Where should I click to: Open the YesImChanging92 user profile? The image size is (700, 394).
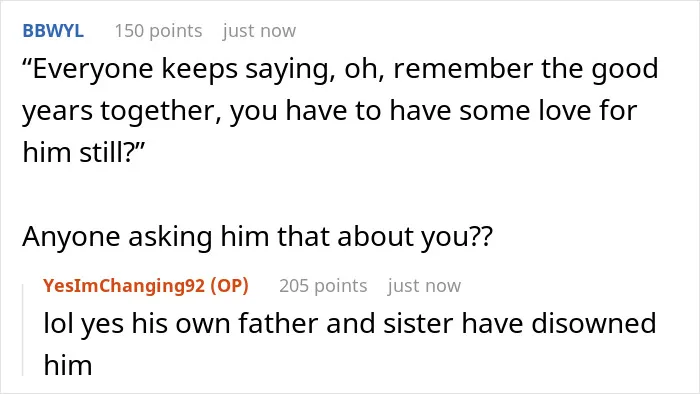click(x=124, y=286)
